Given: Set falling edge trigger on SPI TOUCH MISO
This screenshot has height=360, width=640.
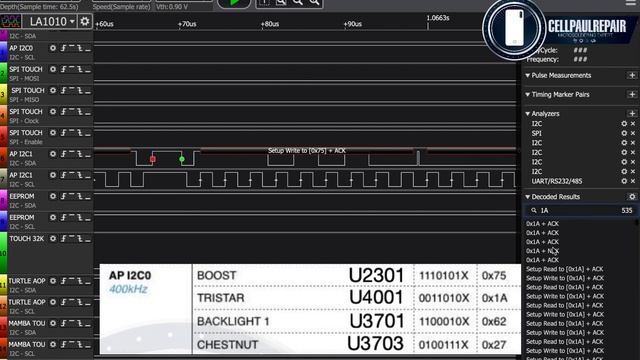Looking at the screenshot, I should 80,91.
